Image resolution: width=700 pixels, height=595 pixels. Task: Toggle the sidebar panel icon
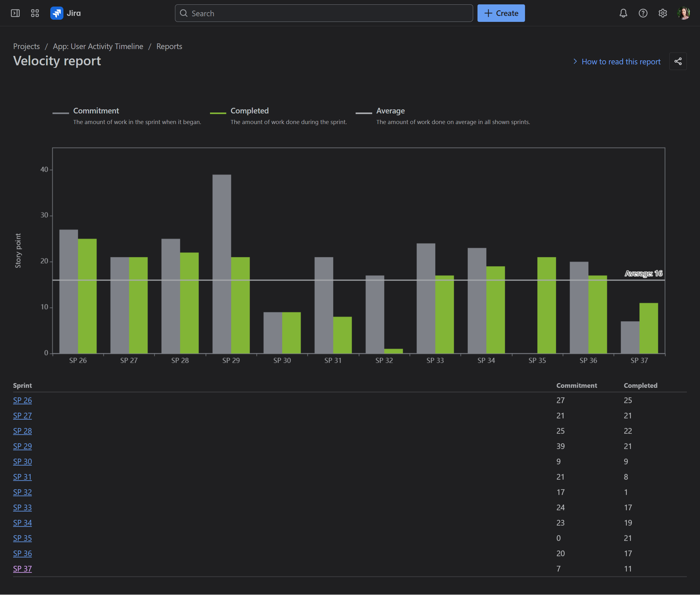pyautogui.click(x=15, y=13)
